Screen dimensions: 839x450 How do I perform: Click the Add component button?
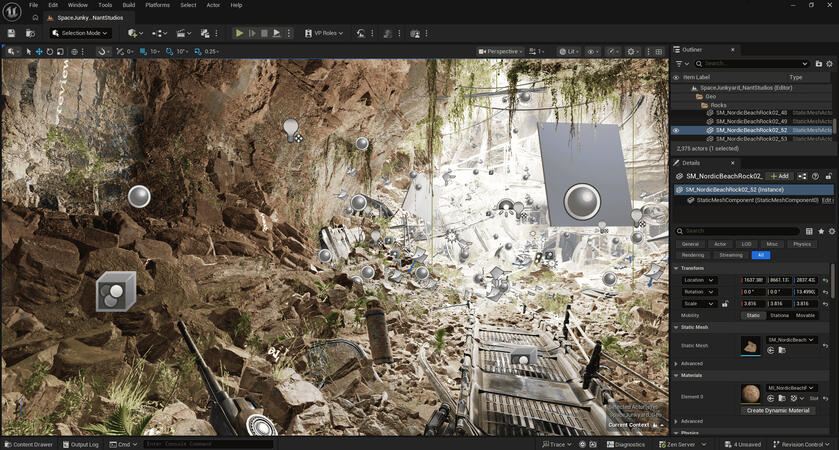[x=780, y=176]
